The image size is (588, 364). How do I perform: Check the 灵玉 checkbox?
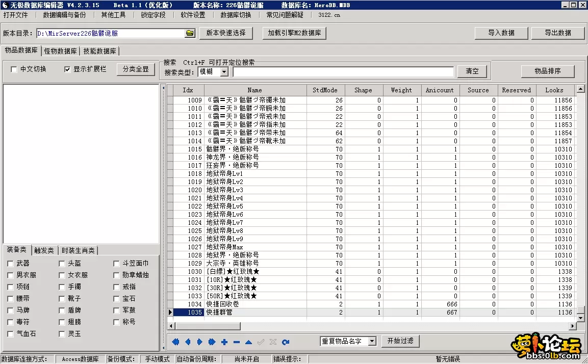[x=62, y=333]
